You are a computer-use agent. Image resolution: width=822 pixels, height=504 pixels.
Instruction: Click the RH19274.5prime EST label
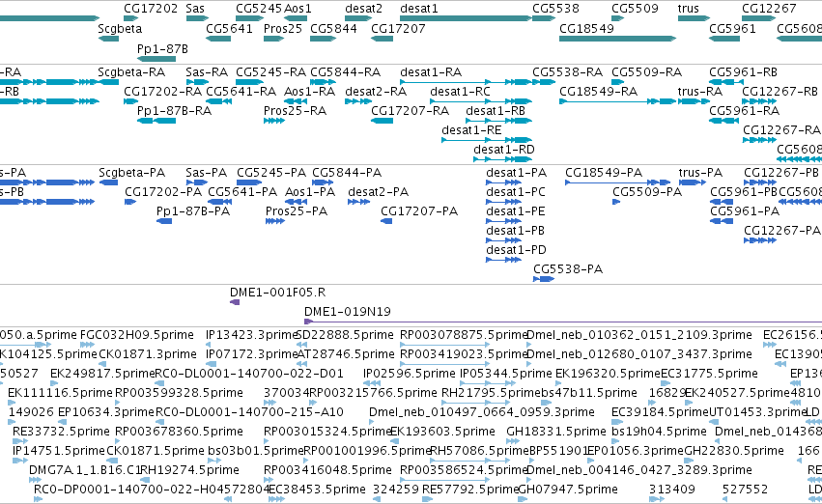point(189,470)
